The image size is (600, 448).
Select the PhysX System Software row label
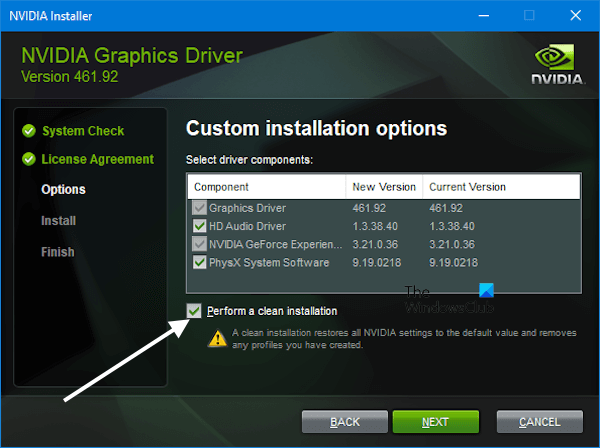coord(269,262)
